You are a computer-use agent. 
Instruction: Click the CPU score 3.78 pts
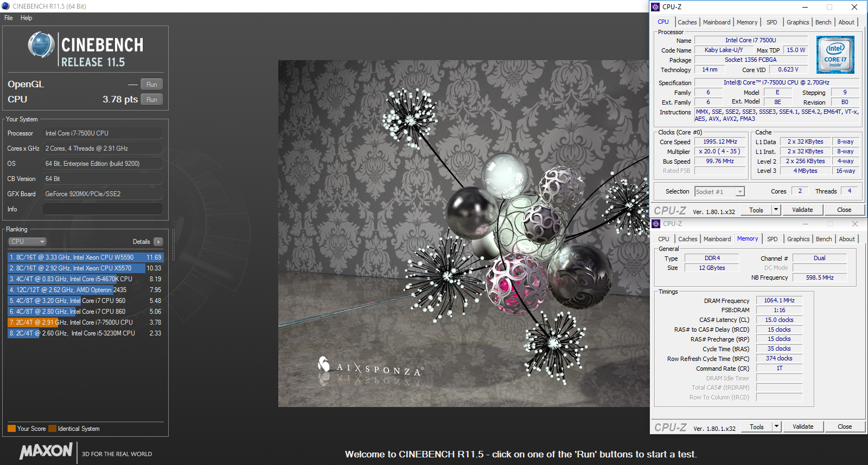tap(120, 100)
